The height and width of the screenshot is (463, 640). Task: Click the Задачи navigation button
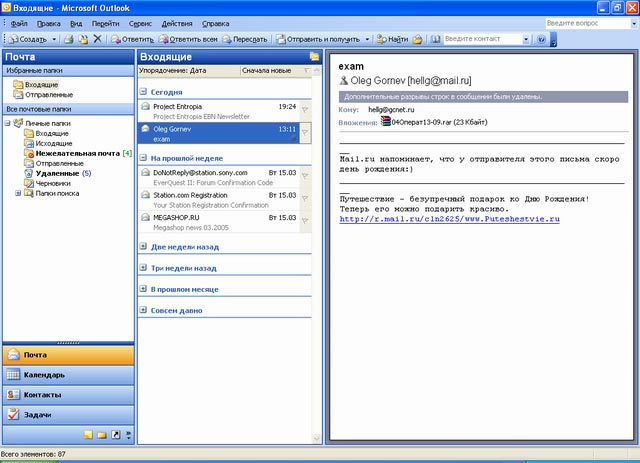pos(69,415)
